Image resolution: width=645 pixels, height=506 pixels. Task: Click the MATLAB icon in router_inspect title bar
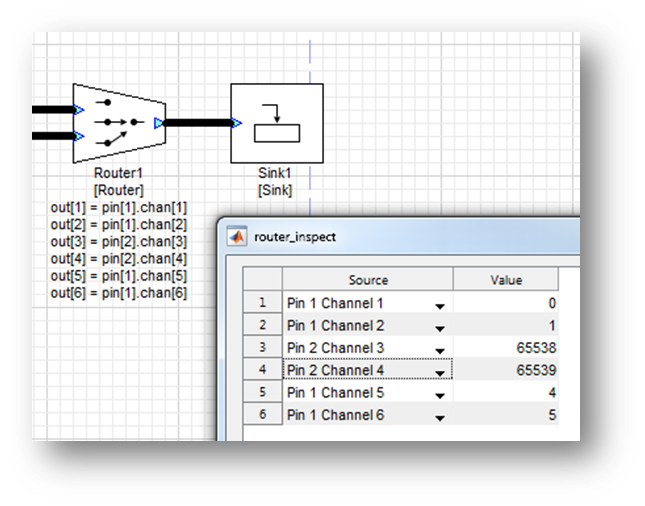pyautogui.click(x=238, y=238)
